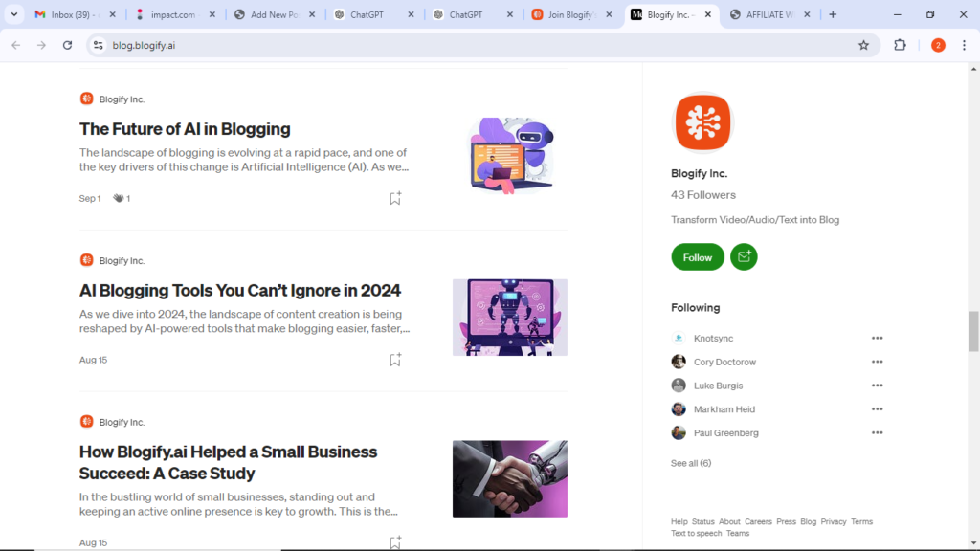Viewport: 980px width, 551px height.
Task: Close the Add New Post tab
Action: [312, 14]
